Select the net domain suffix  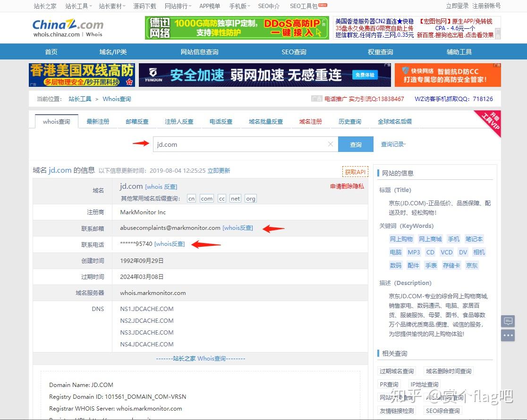(235, 198)
